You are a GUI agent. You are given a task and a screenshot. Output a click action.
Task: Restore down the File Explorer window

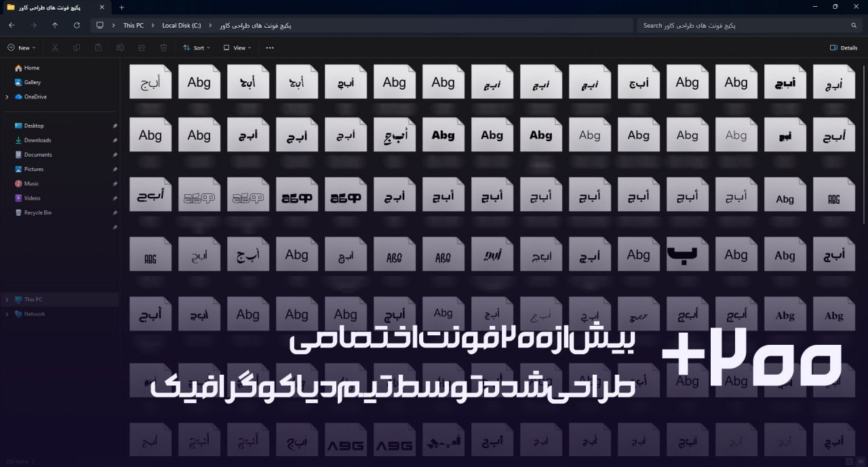click(835, 7)
